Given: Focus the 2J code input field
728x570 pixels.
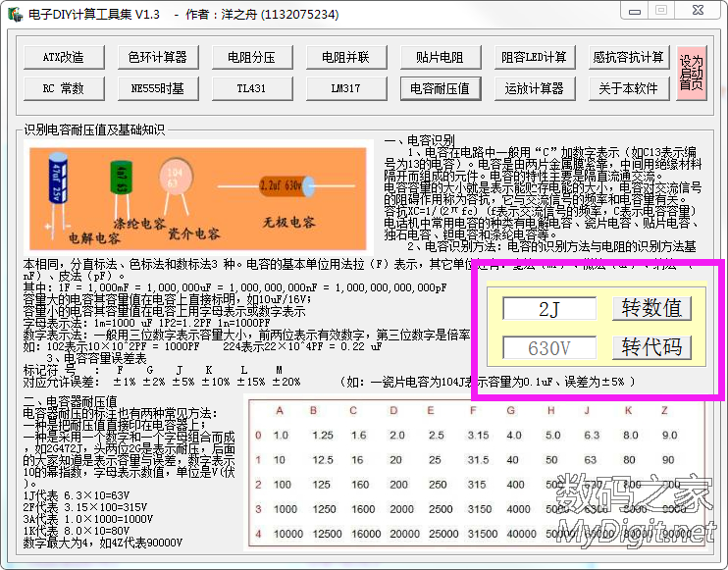Looking at the screenshot, I should (549, 309).
